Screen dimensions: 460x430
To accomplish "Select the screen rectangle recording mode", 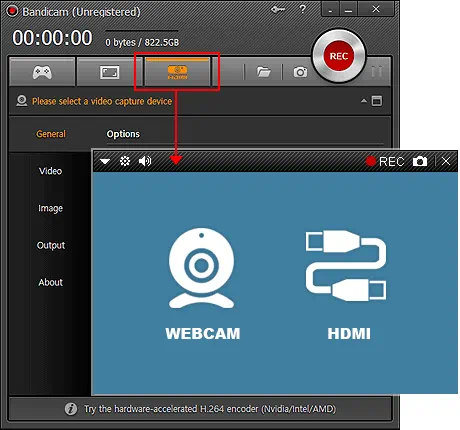I will (110, 72).
